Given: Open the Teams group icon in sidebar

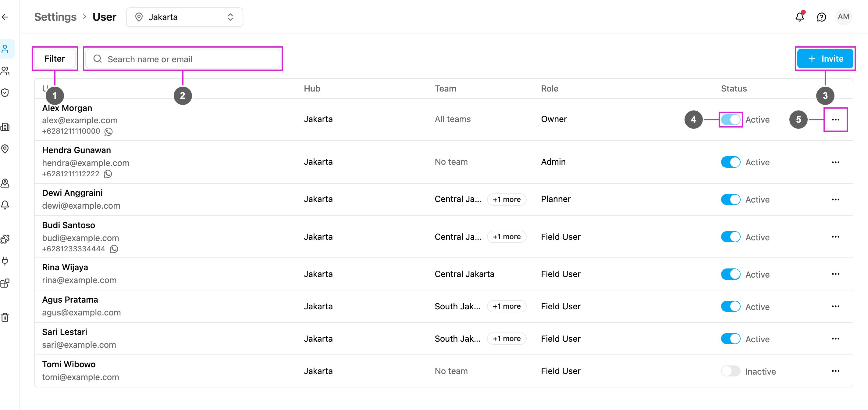Looking at the screenshot, I should tap(5, 71).
